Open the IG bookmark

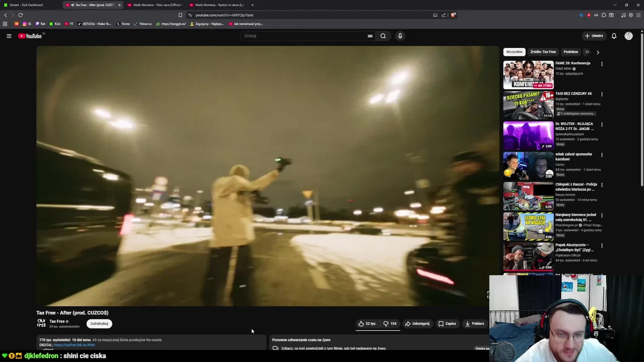27,24
